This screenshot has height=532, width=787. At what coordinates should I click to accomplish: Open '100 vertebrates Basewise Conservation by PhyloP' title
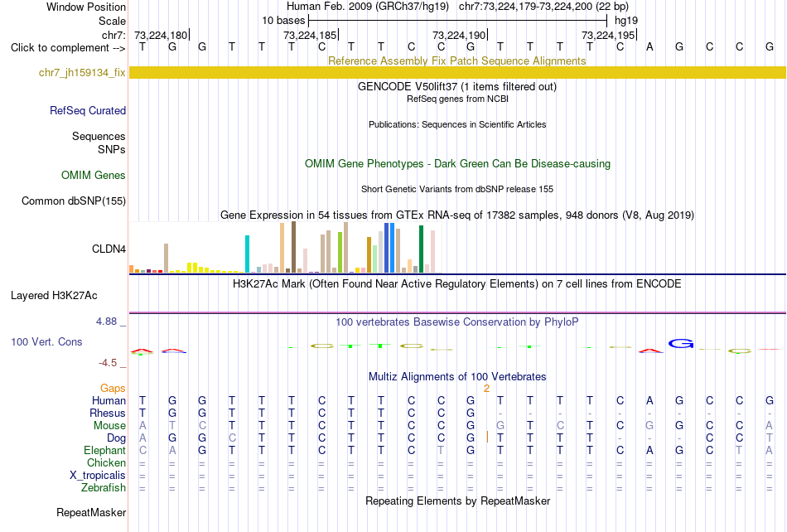(456, 322)
